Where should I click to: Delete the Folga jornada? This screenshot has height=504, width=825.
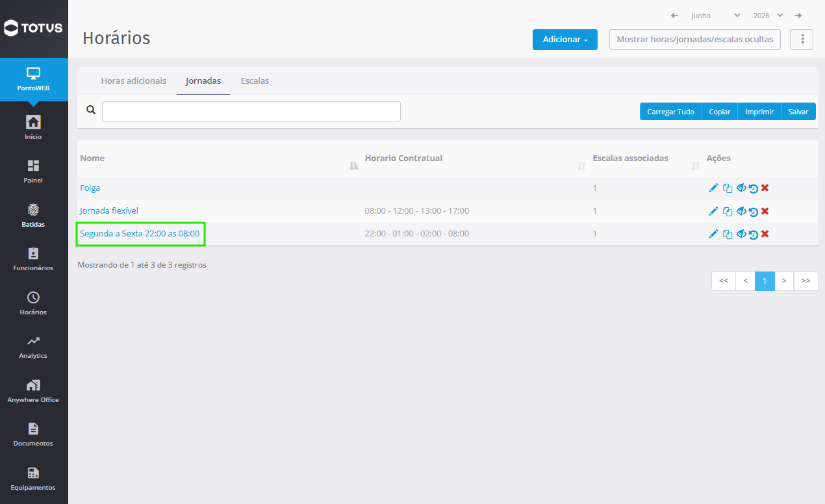point(765,188)
